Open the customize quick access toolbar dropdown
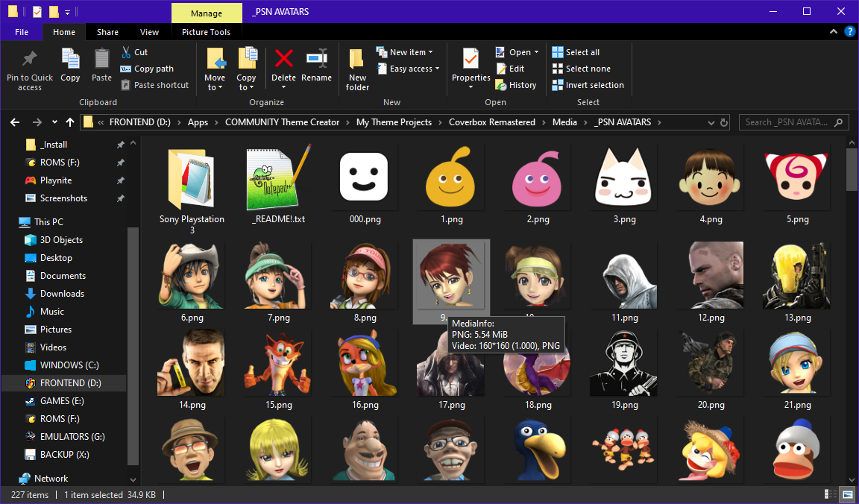Image resolution: width=859 pixels, height=504 pixels. pos(67,11)
